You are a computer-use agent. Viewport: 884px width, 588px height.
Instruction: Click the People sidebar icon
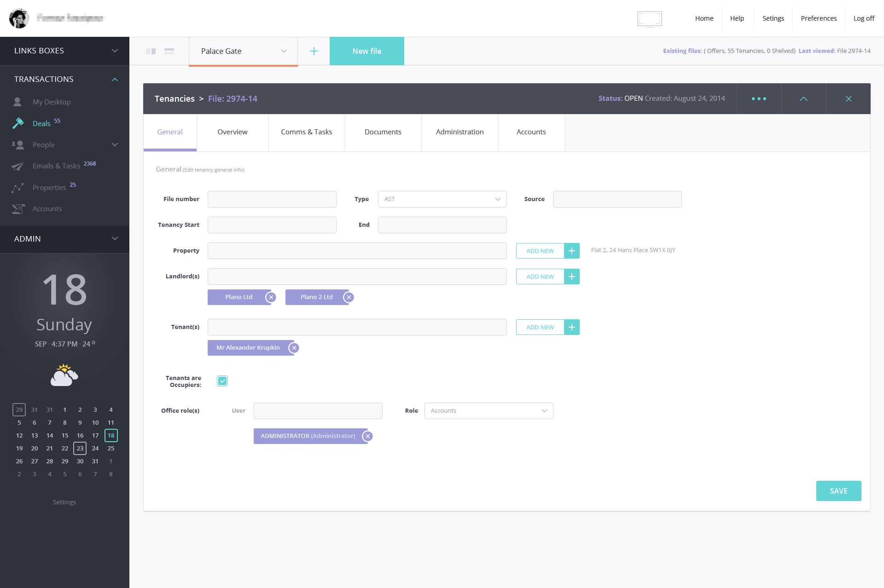(x=18, y=144)
